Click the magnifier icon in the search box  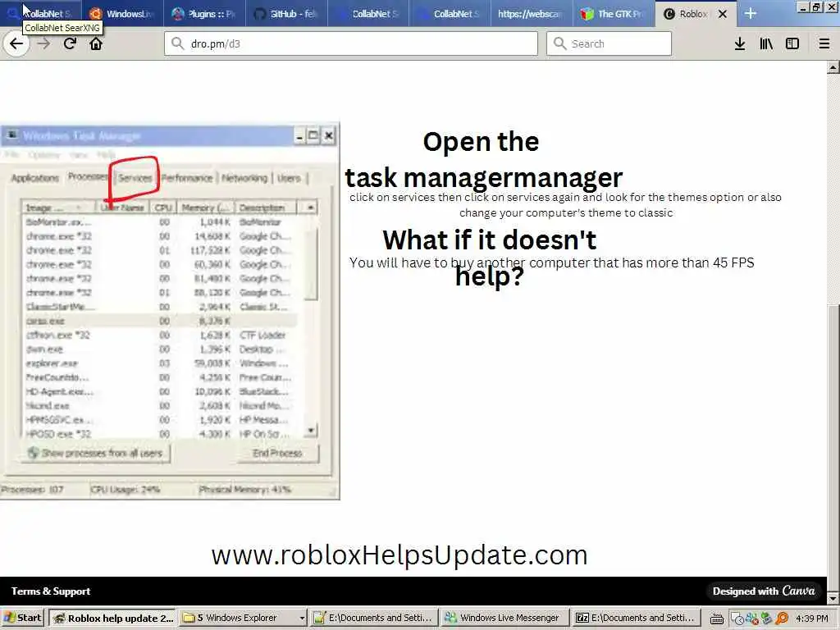point(559,43)
